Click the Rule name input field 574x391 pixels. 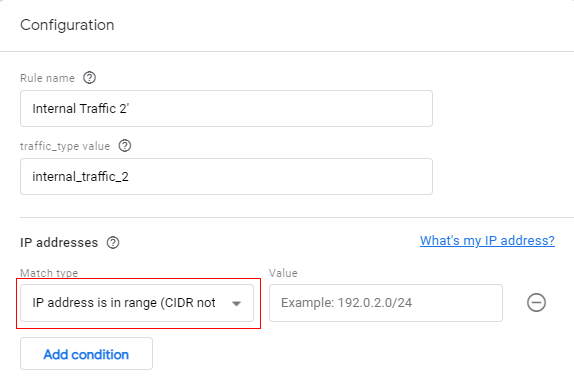pos(226,109)
